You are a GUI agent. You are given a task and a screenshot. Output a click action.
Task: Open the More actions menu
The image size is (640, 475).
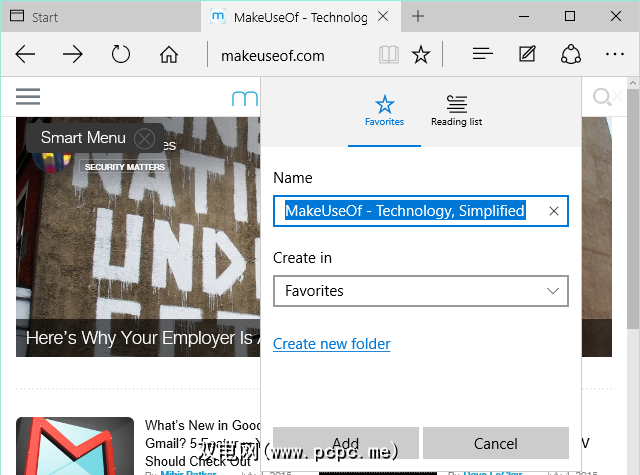tap(615, 54)
